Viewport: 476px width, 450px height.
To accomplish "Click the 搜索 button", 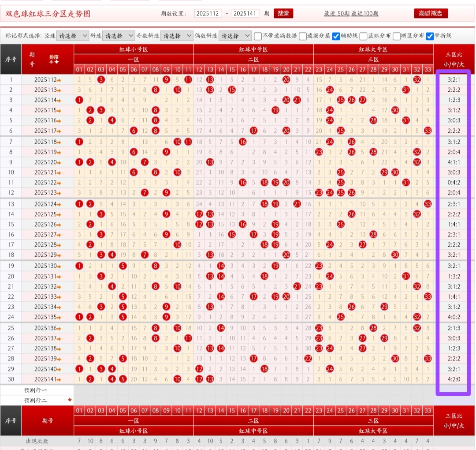I will point(283,13).
